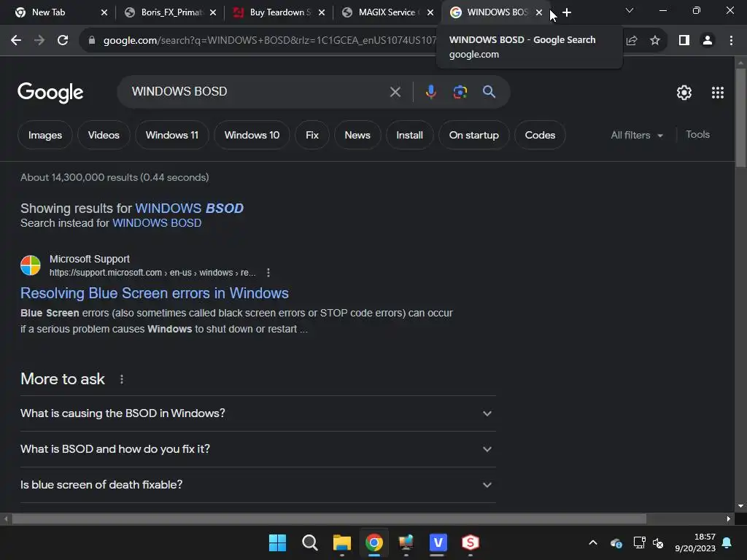
Task: Open the notification bell
Action: tap(727, 542)
